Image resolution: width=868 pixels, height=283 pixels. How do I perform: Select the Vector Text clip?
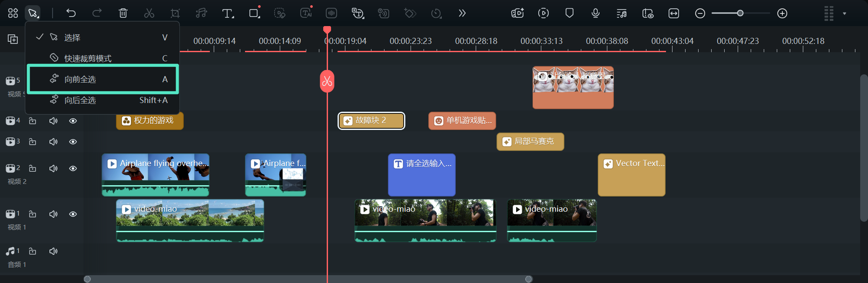click(631, 175)
